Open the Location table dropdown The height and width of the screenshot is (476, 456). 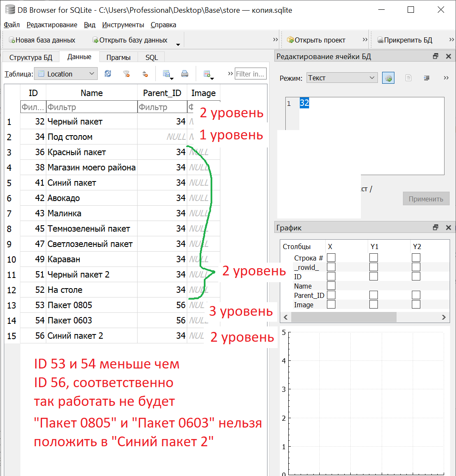tap(66, 74)
